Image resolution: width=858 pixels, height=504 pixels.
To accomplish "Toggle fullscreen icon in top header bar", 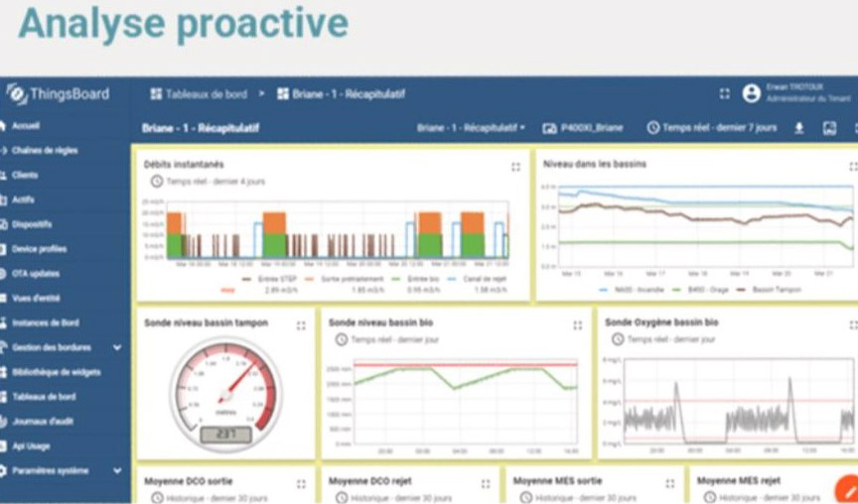I will pyautogui.click(x=724, y=93).
